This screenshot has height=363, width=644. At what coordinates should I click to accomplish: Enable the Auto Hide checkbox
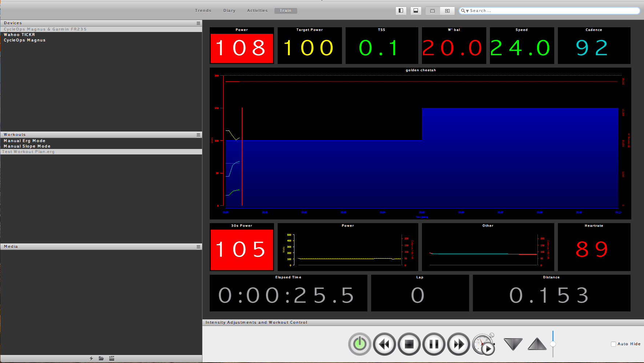613,344
